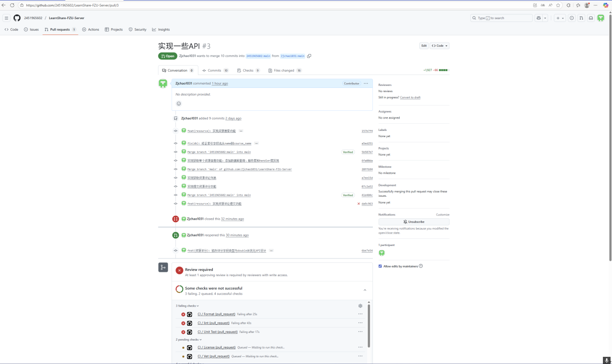Open CI / Format (pull_request) check
Viewport: 612px width, 364px height.
pos(216,314)
